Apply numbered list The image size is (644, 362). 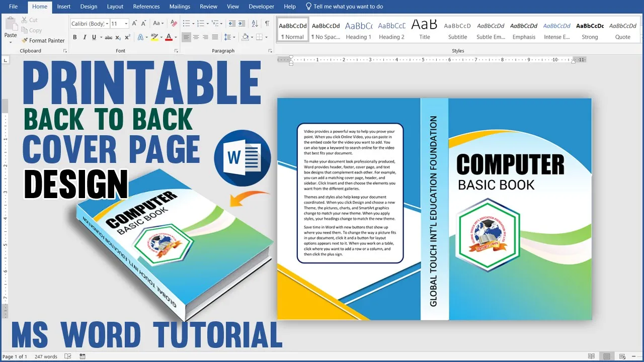(200, 24)
